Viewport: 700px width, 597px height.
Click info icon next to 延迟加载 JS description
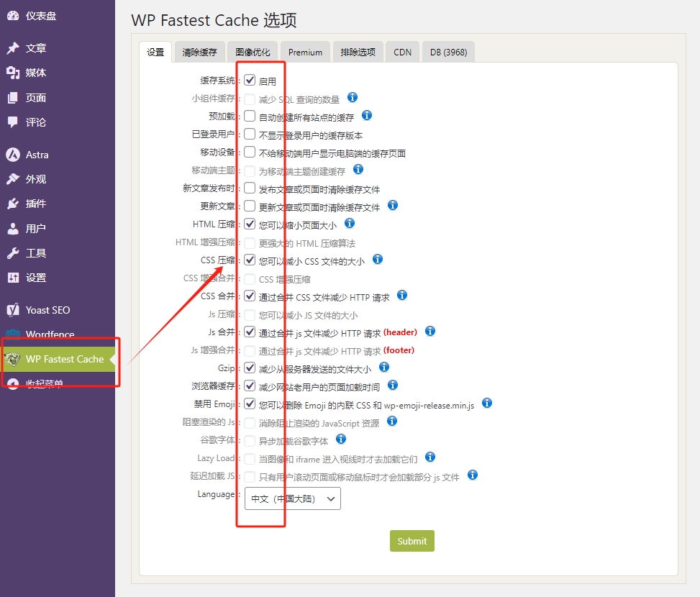point(473,475)
